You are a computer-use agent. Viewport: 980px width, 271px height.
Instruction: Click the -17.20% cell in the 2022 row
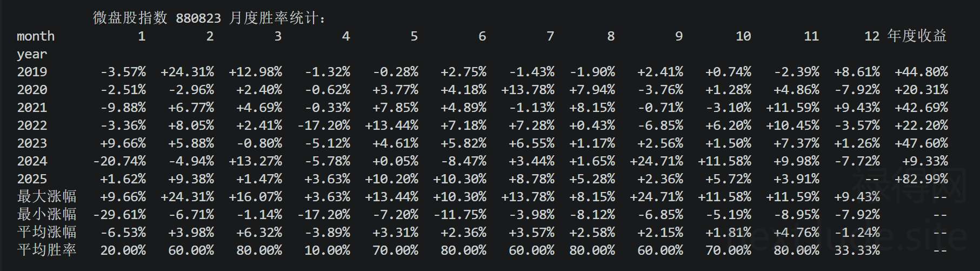coord(324,125)
